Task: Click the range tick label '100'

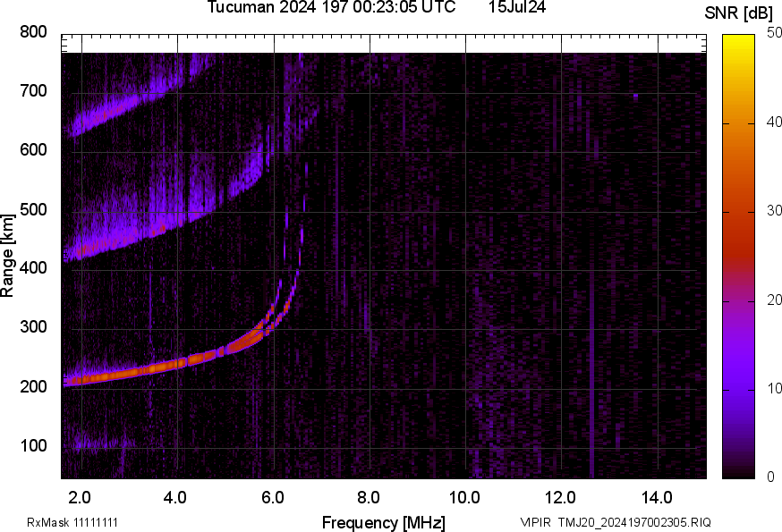Action: point(33,445)
